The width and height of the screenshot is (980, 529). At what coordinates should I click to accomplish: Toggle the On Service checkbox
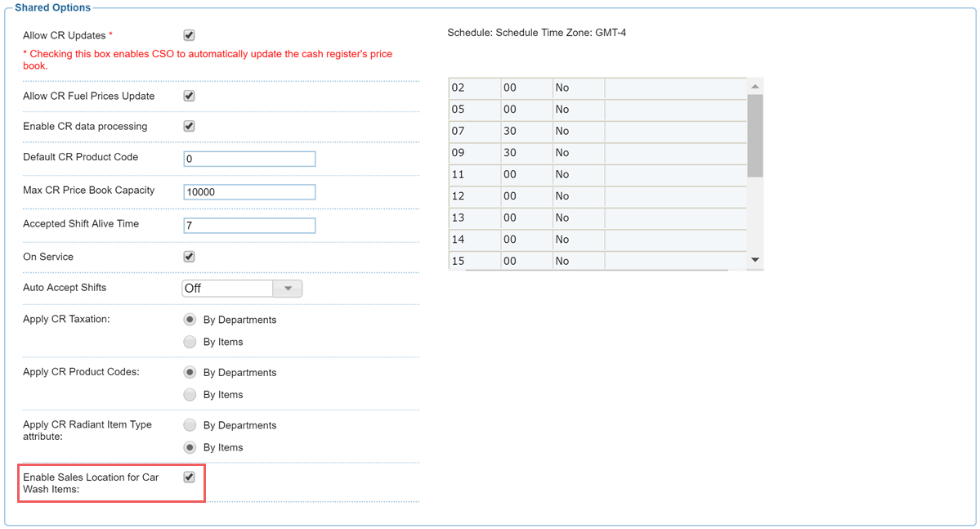[x=189, y=257]
